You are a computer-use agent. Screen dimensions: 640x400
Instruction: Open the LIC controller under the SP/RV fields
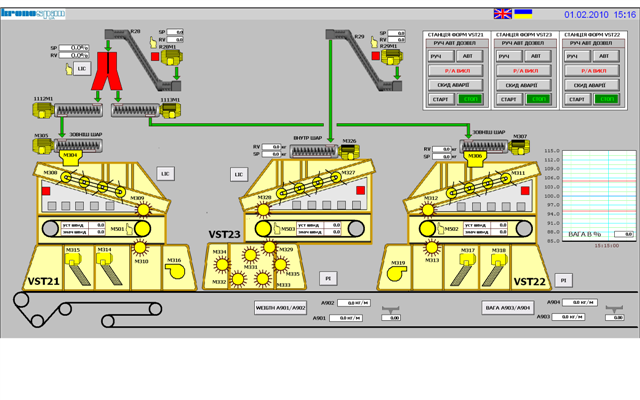pos(82,69)
